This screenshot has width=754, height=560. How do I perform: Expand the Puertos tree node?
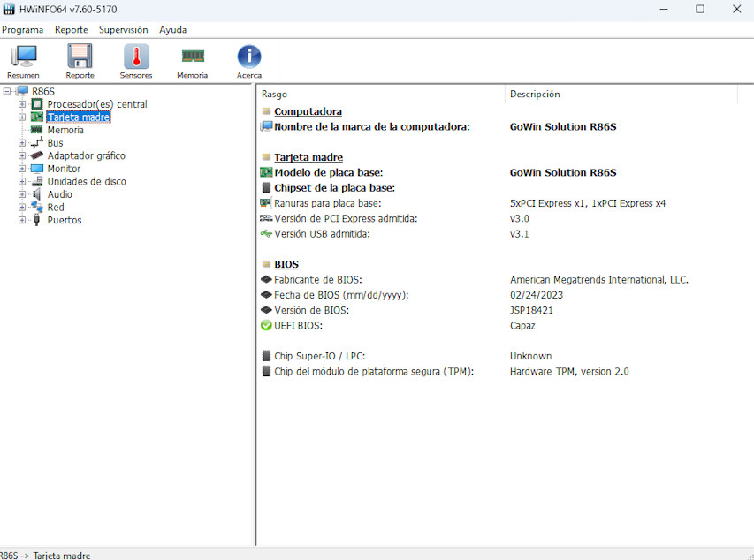pos(21,220)
